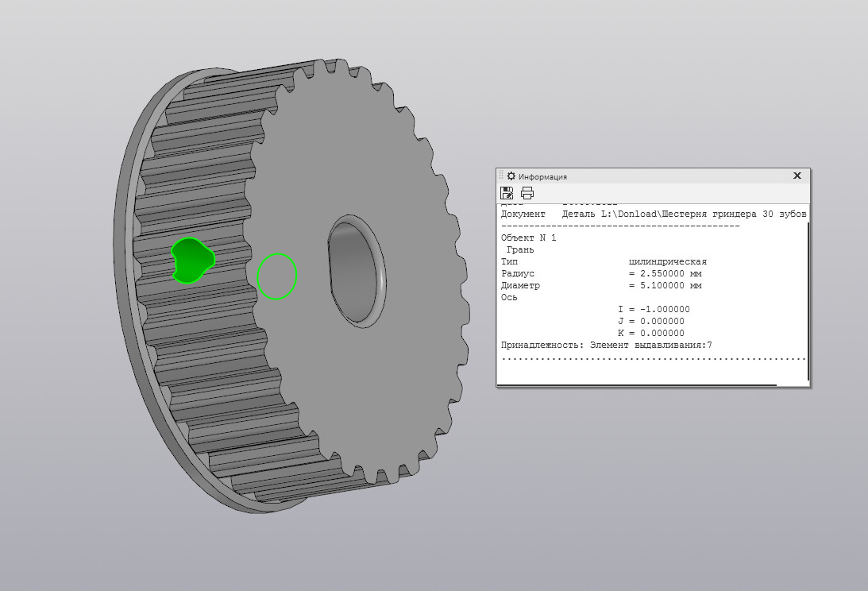Open the gear menu of Информация panel
The width and height of the screenshot is (868, 591).
pos(511,176)
